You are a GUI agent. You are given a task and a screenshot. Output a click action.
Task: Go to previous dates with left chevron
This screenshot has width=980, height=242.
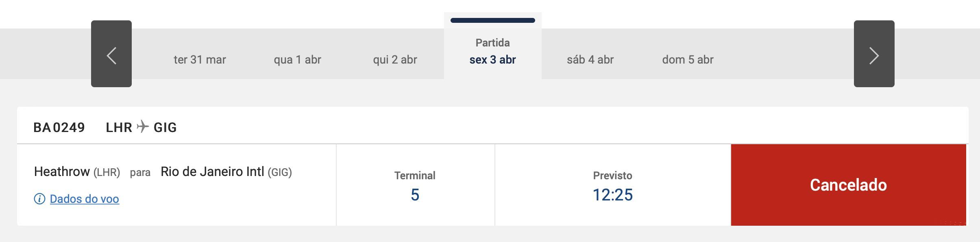click(111, 54)
